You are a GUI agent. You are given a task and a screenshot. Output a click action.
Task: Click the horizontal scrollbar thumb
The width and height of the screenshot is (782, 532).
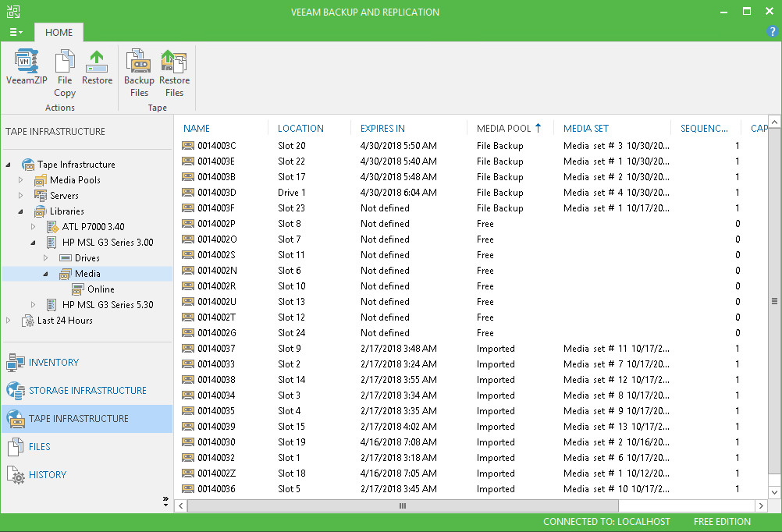pos(403,506)
